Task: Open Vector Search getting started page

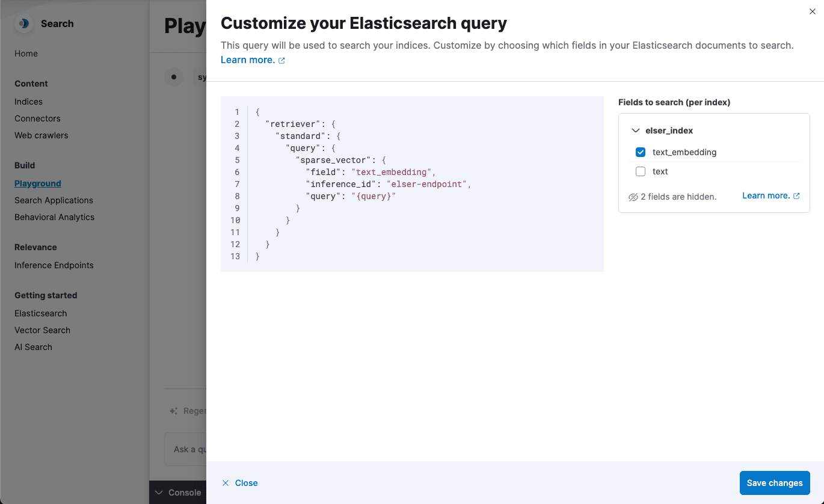Action: [x=42, y=330]
